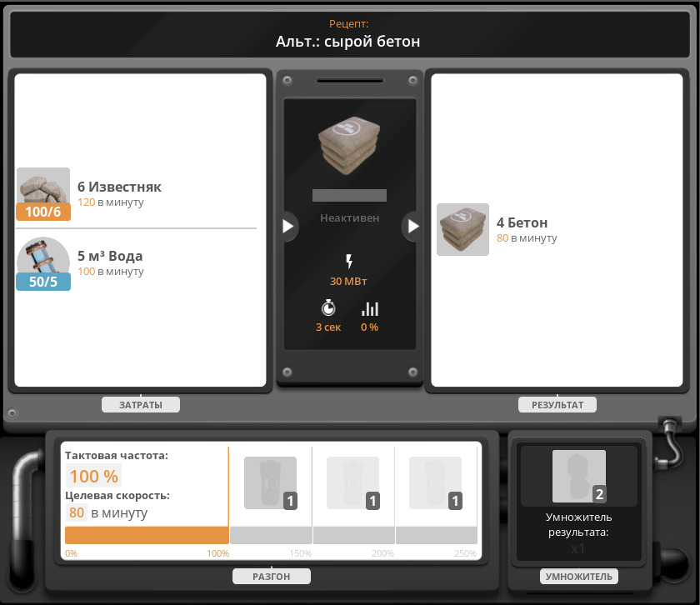Click the Concrete (Бетон) output item icon
The image size is (700, 605).
[x=463, y=229]
